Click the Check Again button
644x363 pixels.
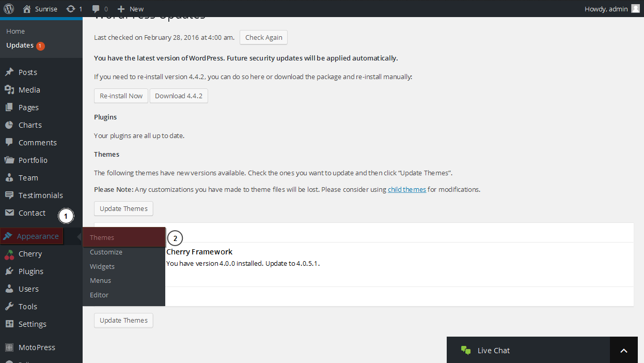point(263,37)
